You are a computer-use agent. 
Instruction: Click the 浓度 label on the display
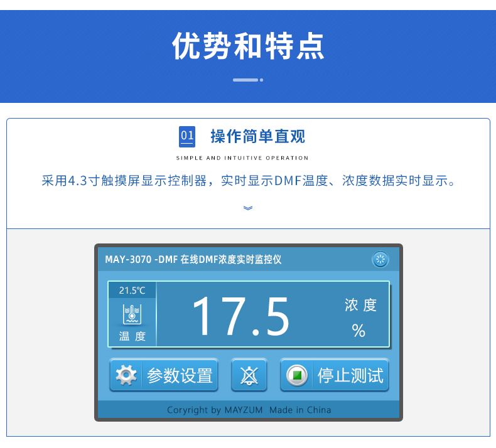(x=360, y=306)
